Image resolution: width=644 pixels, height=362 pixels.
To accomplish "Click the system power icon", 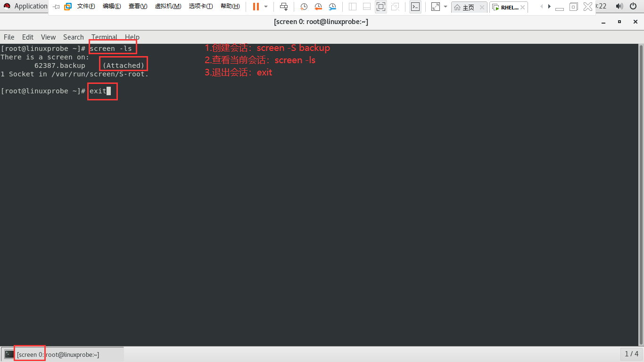I will (633, 6).
